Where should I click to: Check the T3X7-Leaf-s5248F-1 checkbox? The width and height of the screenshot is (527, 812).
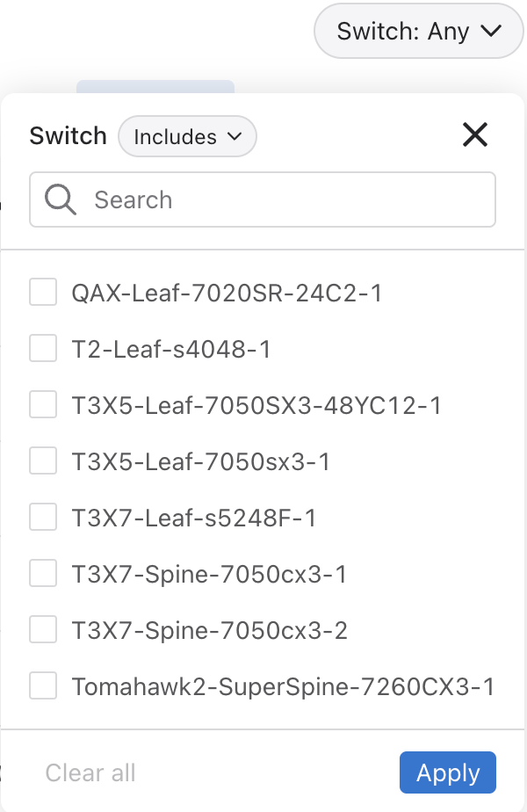coord(43,518)
